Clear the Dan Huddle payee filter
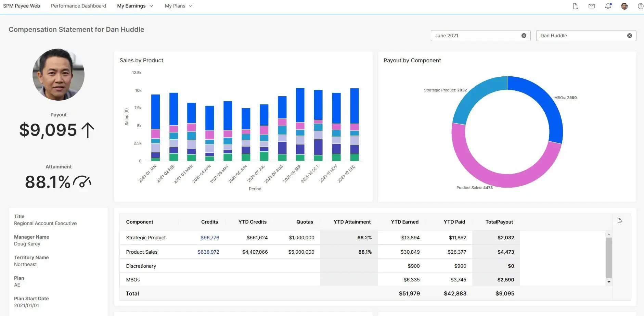 click(x=629, y=36)
